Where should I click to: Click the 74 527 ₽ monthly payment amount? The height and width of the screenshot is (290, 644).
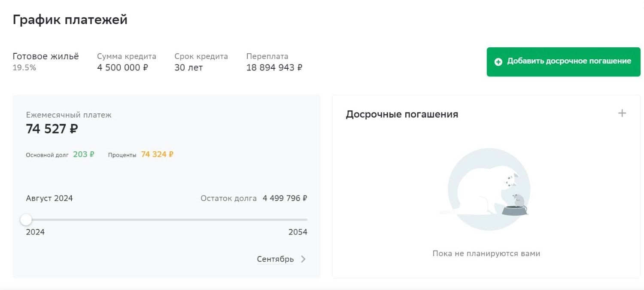coord(52,129)
